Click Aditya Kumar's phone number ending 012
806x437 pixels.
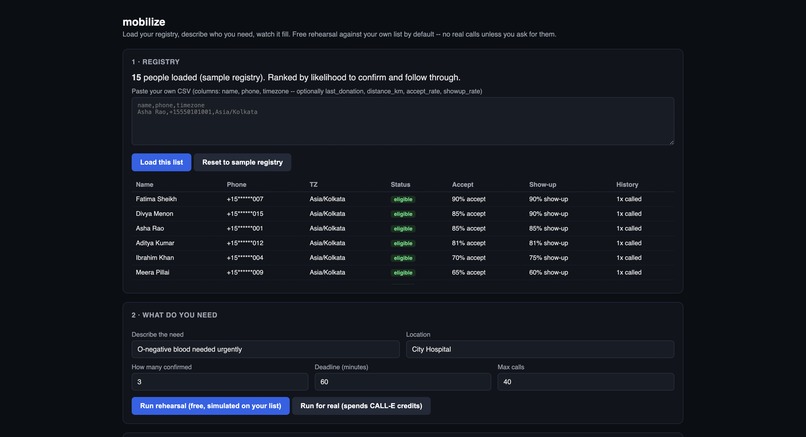245,243
